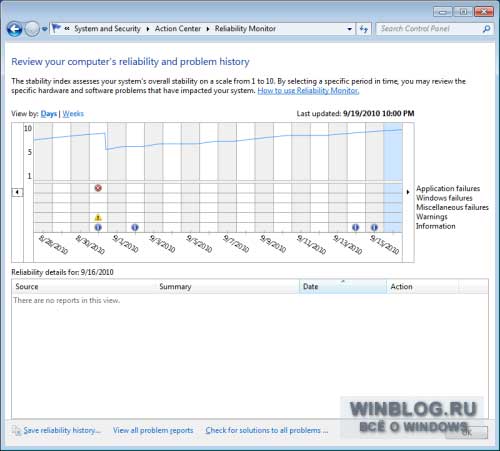Click the Information legend label
The width and height of the screenshot is (500, 451).
435,226
